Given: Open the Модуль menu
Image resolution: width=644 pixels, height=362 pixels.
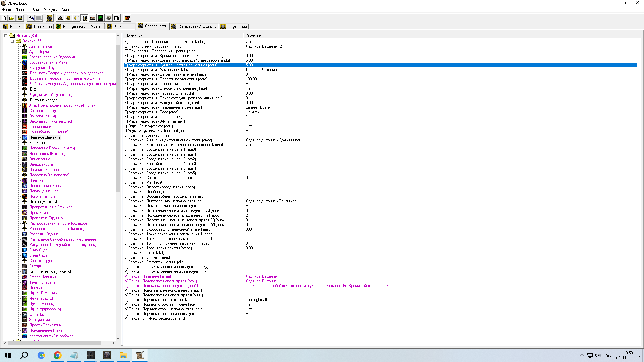Looking at the screenshot, I should [50, 10].
